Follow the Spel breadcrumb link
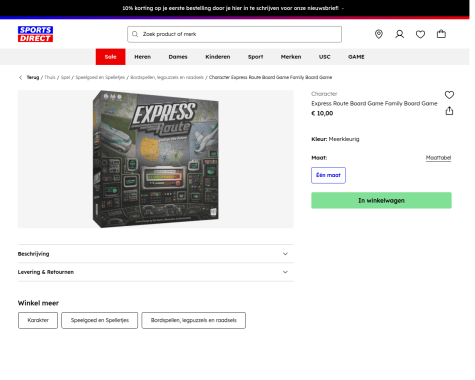The height and width of the screenshot is (380, 475). pyautogui.click(x=66, y=77)
